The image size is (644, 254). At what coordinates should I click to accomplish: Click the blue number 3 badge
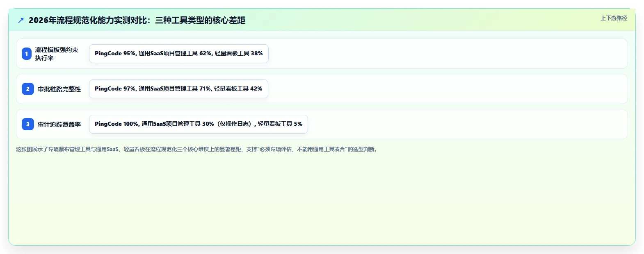click(28, 124)
